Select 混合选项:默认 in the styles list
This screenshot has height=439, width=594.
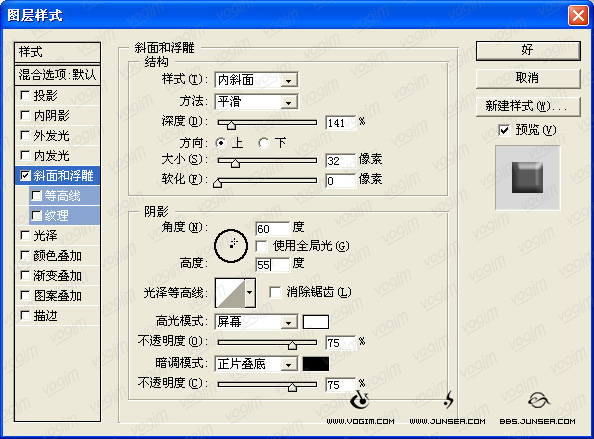tap(58, 74)
